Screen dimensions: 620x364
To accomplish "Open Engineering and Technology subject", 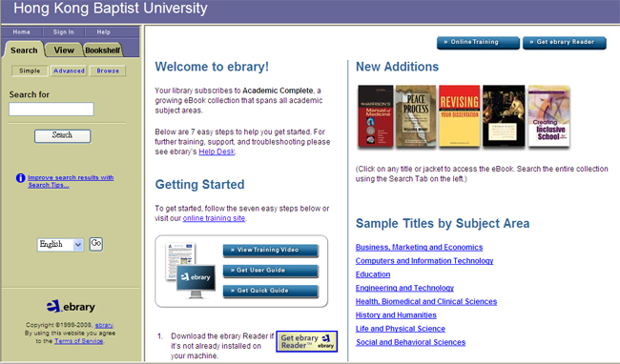I will pyautogui.click(x=404, y=288).
